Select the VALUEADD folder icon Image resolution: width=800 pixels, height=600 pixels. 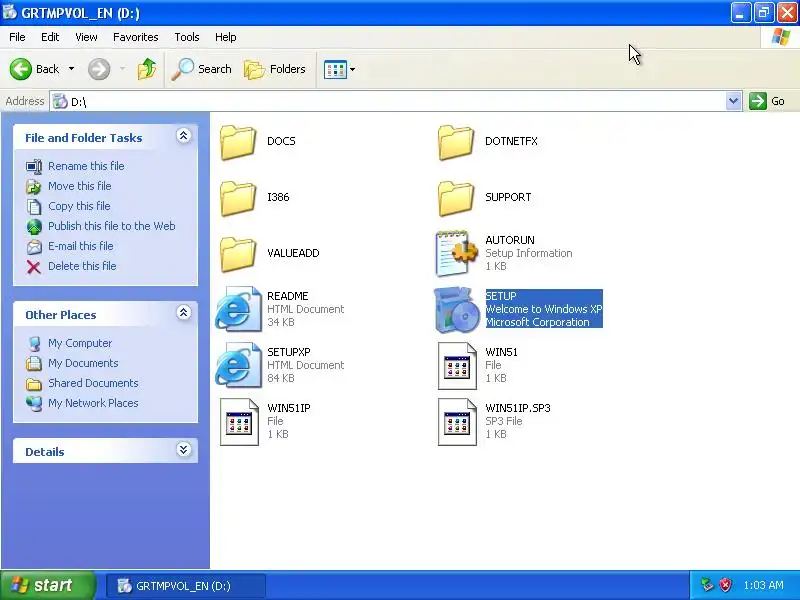pos(238,254)
